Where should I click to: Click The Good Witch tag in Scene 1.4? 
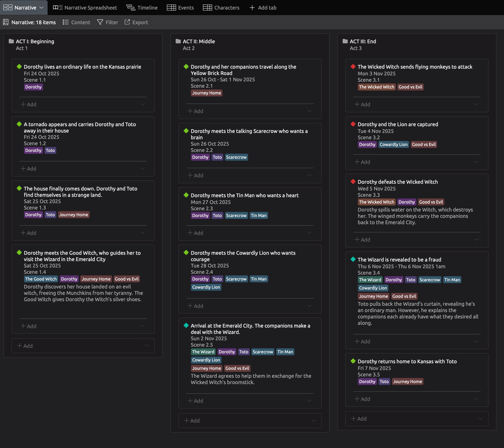coord(41,279)
